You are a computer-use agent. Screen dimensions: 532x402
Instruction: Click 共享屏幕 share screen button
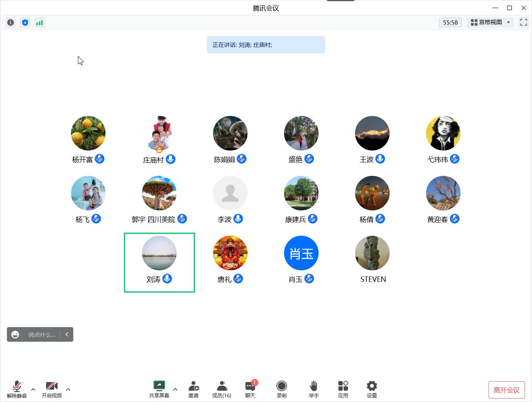pos(159,389)
